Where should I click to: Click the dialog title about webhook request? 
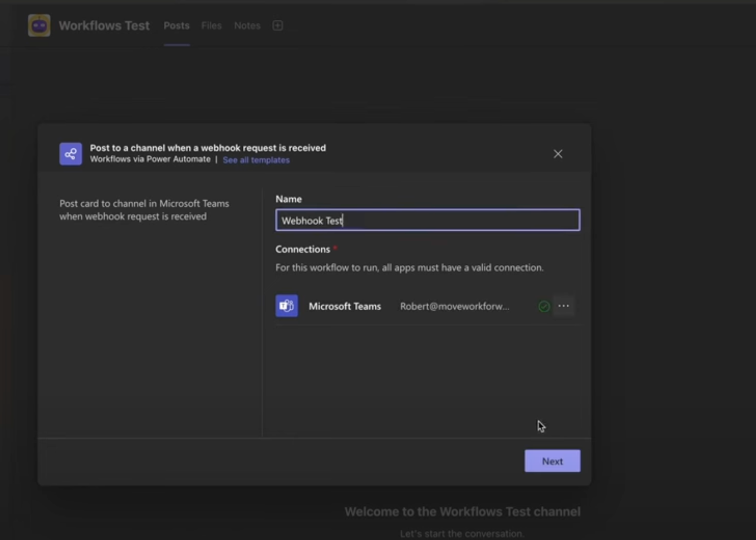point(208,148)
